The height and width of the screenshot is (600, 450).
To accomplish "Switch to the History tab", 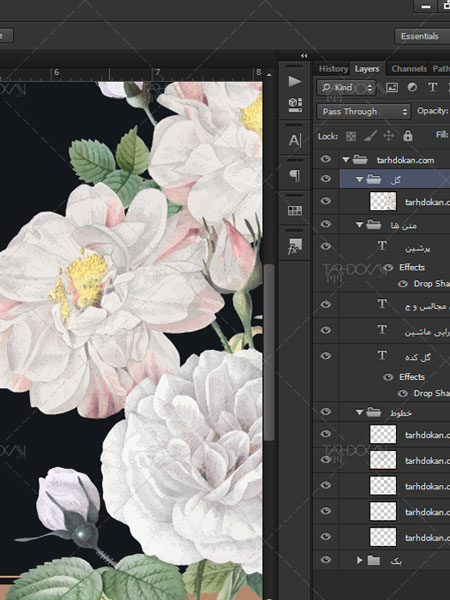I will [x=333, y=68].
